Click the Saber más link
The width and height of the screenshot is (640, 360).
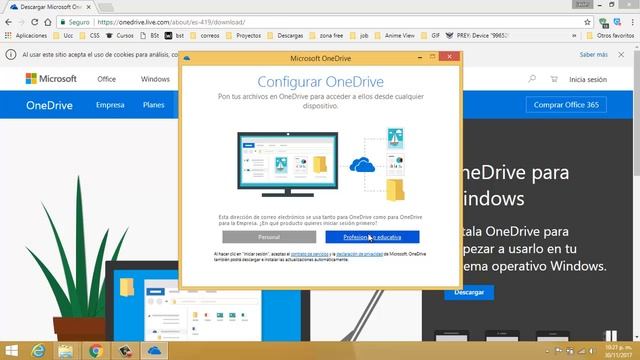(593, 54)
